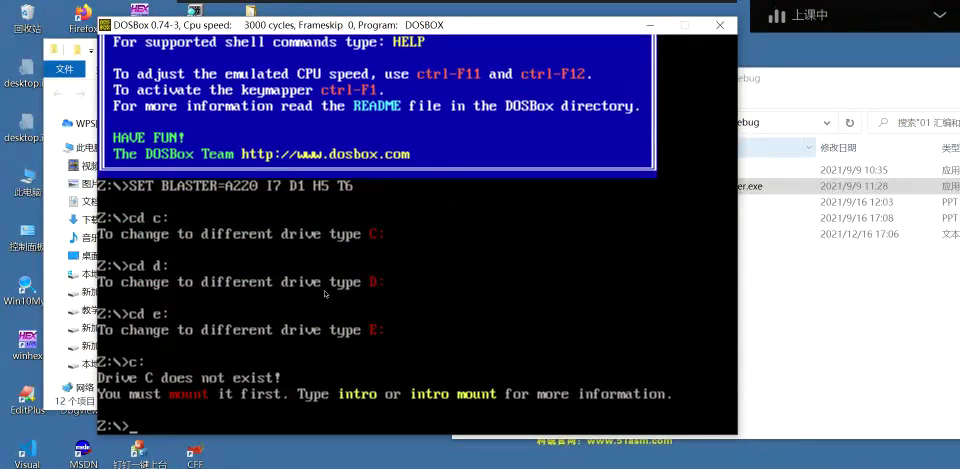The width and height of the screenshot is (960, 469).
Task: Open the 回收站 recycle bin desktop icon
Action: pyautogui.click(x=27, y=18)
